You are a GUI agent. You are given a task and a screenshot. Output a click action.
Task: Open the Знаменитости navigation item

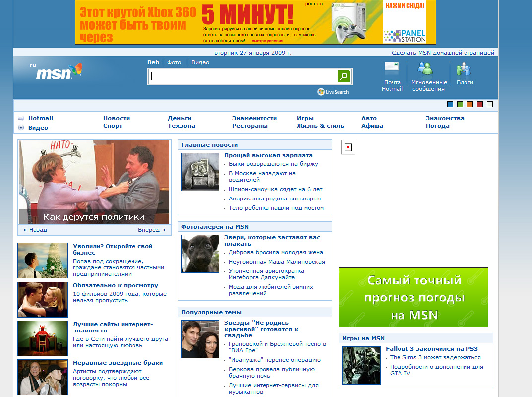click(255, 118)
